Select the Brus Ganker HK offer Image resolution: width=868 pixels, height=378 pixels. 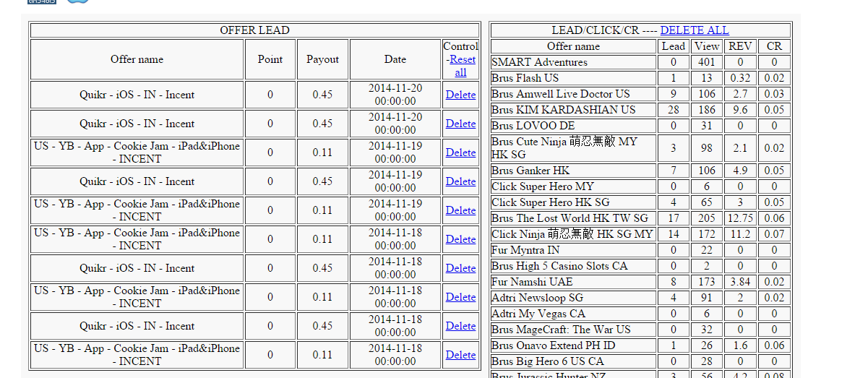coord(530,171)
